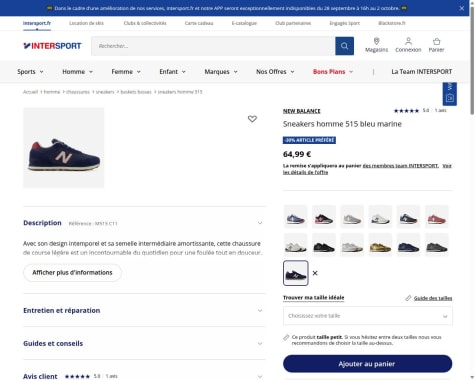The image size is (475, 380).
Task: Click the main navy sneaker product image
Action: tap(64, 148)
